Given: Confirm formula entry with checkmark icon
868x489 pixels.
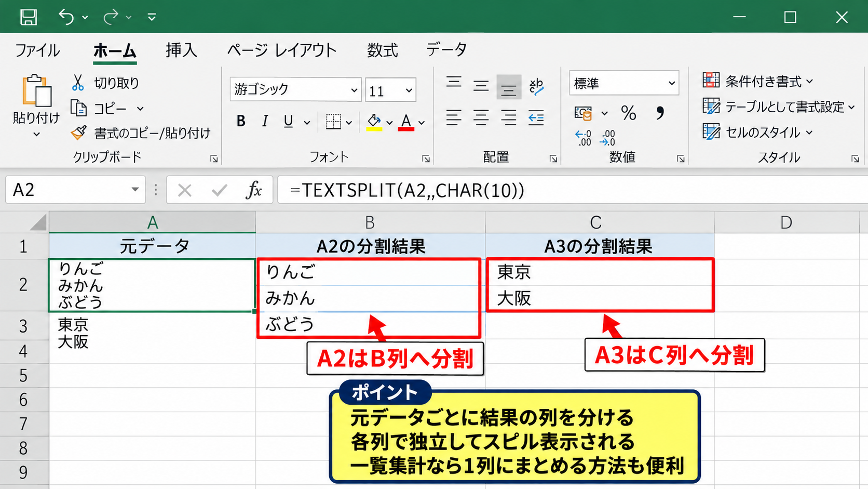Looking at the screenshot, I should 220,191.
